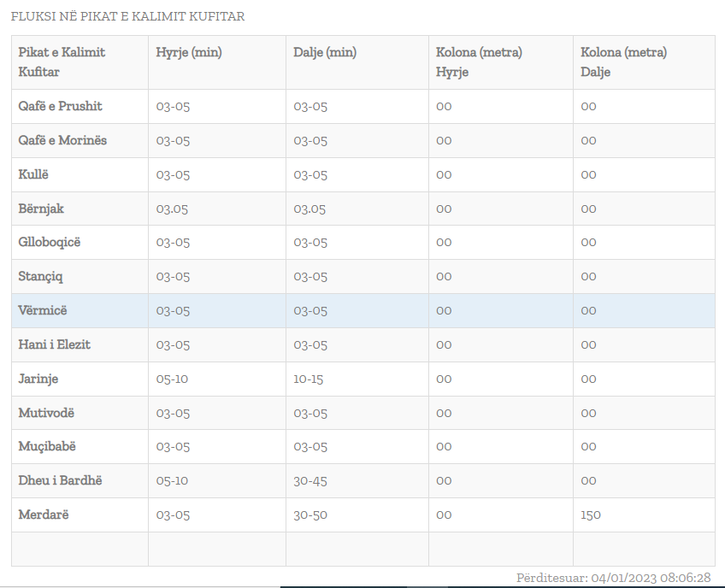The width and height of the screenshot is (725, 588).
Task: Select the Mutivodë row name
Action: (46, 413)
